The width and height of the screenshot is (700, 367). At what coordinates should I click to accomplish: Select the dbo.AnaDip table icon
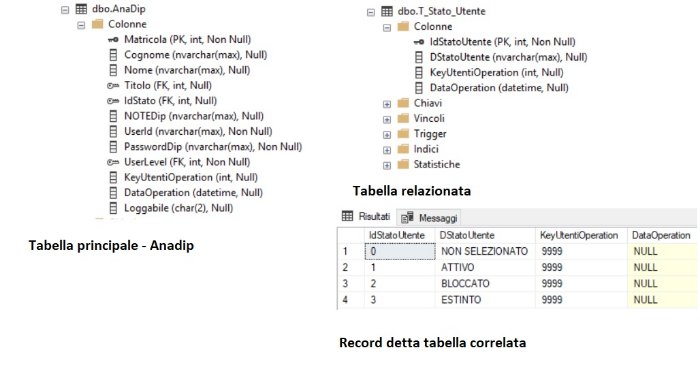click(x=81, y=9)
